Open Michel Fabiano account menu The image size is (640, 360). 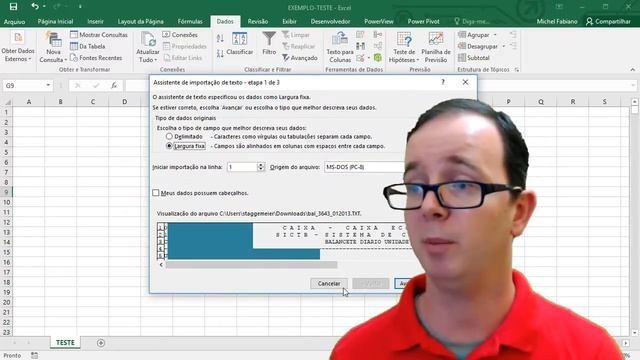pos(557,21)
